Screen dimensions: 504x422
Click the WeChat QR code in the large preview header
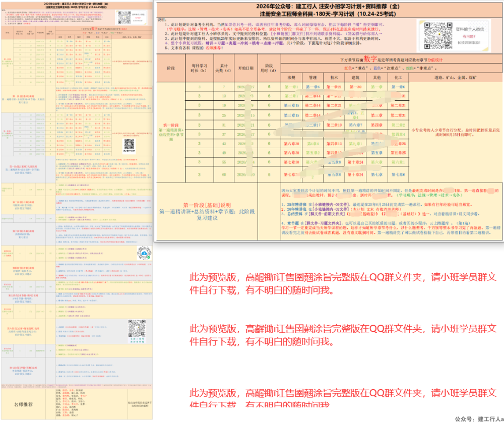(x=438, y=35)
